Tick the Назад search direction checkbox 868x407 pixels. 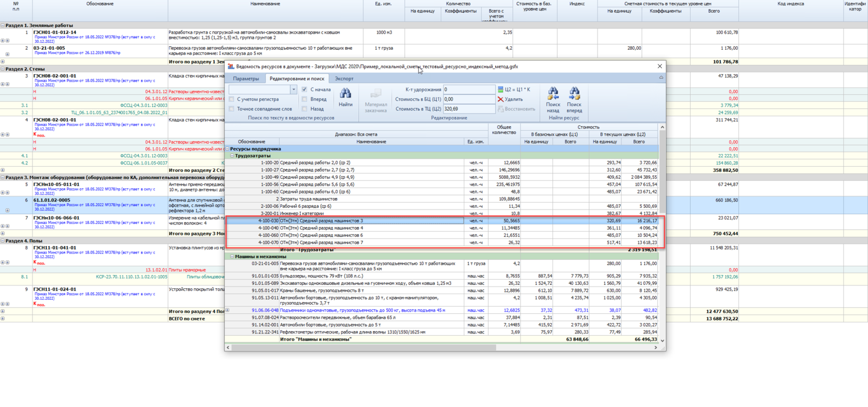(x=305, y=109)
